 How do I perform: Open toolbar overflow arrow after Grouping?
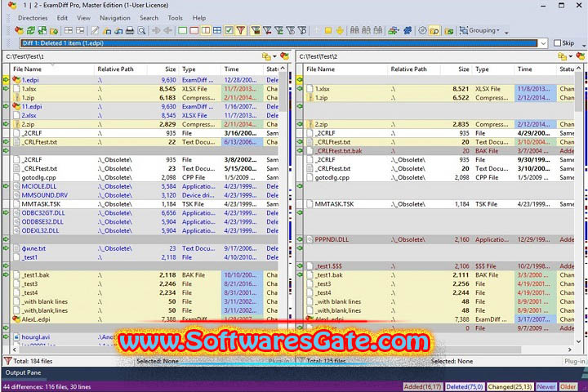(x=506, y=33)
